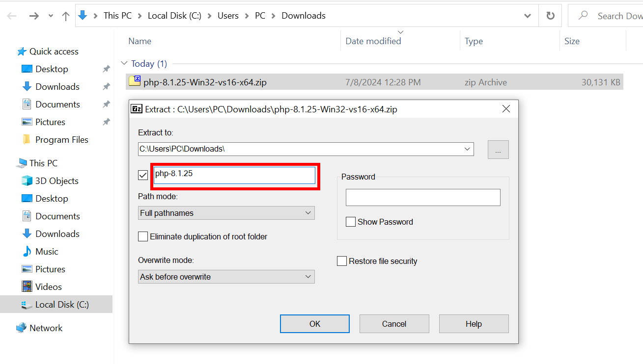Click the Network icon in navigation pane
The width and height of the screenshot is (643, 364).
click(22, 328)
